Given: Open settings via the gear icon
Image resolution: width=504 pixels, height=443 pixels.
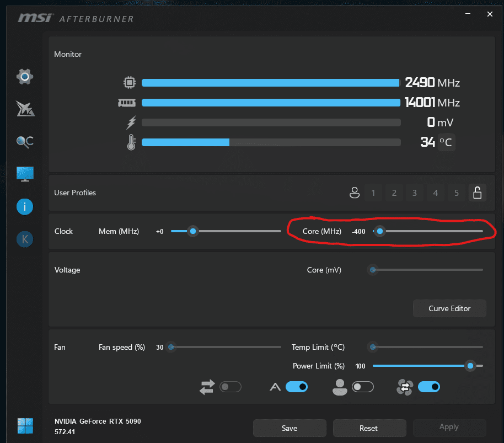Looking at the screenshot, I should tap(25, 77).
